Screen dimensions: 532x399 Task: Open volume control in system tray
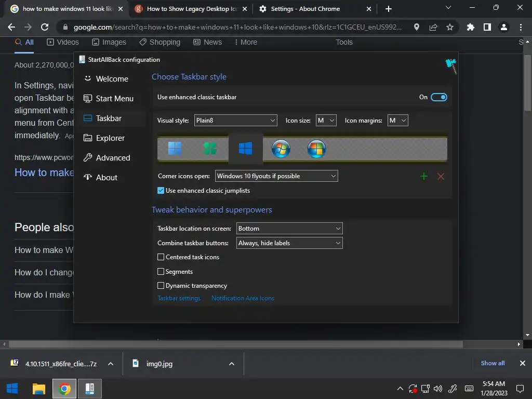point(438,389)
